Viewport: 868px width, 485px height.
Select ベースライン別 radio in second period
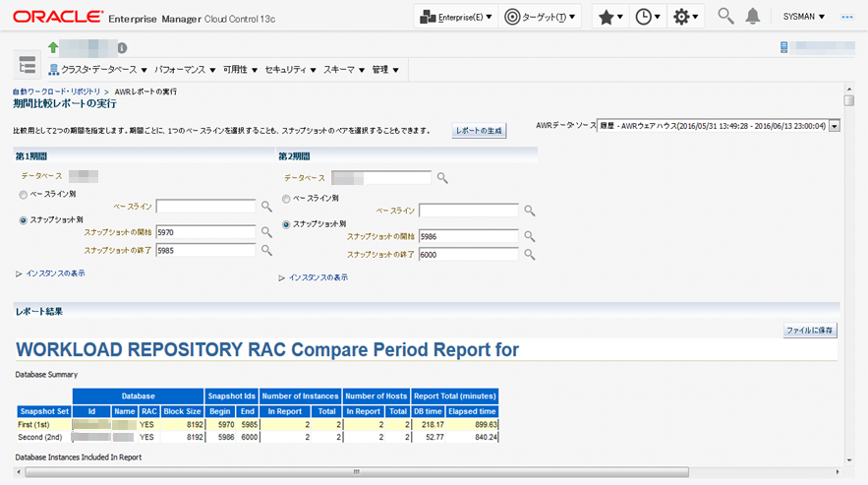point(286,199)
